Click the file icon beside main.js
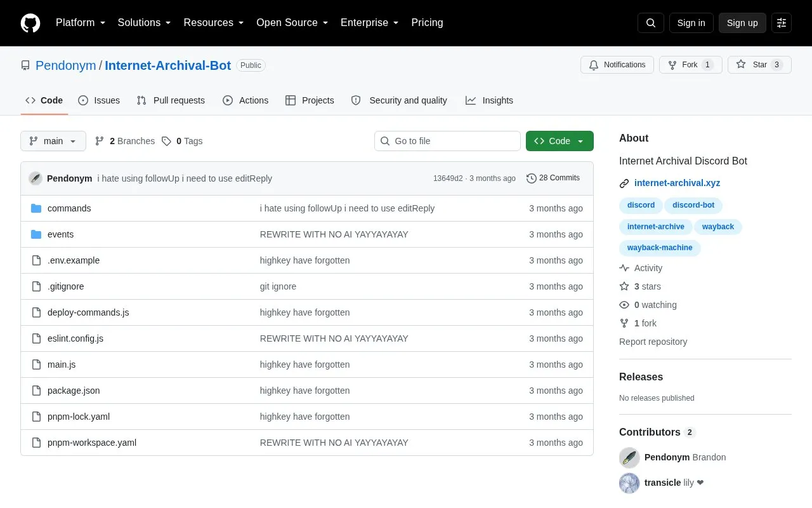 point(36,364)
